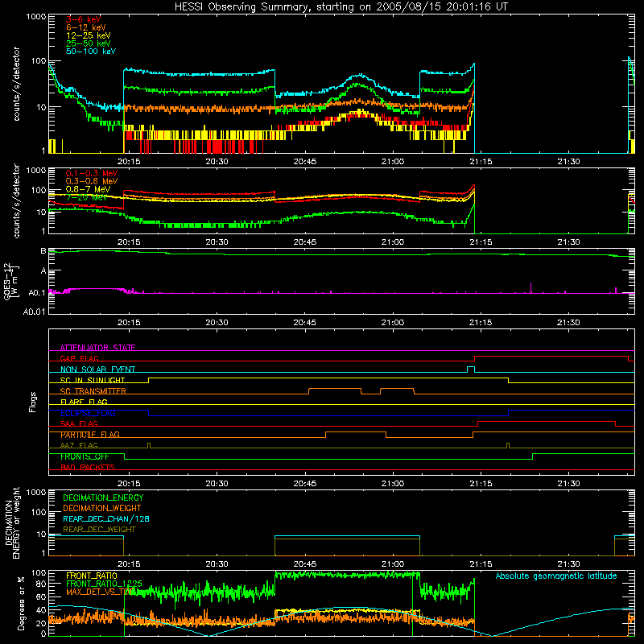Select the Degrees or % axis title
644x644 pixels.
click(x=21, y=603)
